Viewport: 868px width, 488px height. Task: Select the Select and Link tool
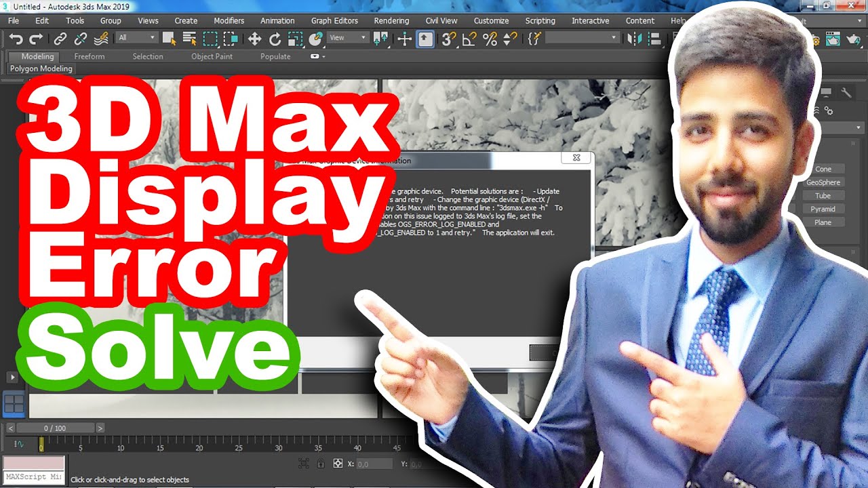tap(60, 39)
